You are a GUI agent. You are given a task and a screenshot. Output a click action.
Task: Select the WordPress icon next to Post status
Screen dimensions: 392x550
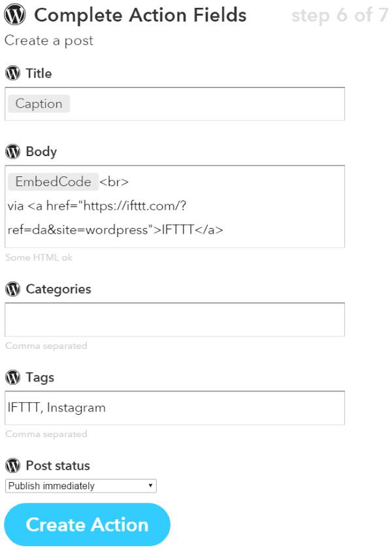(x=12, y=465)
